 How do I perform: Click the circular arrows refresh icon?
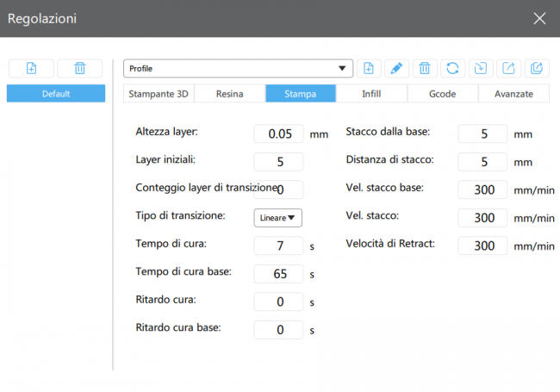pyautogui.click(x=452, y=68)
